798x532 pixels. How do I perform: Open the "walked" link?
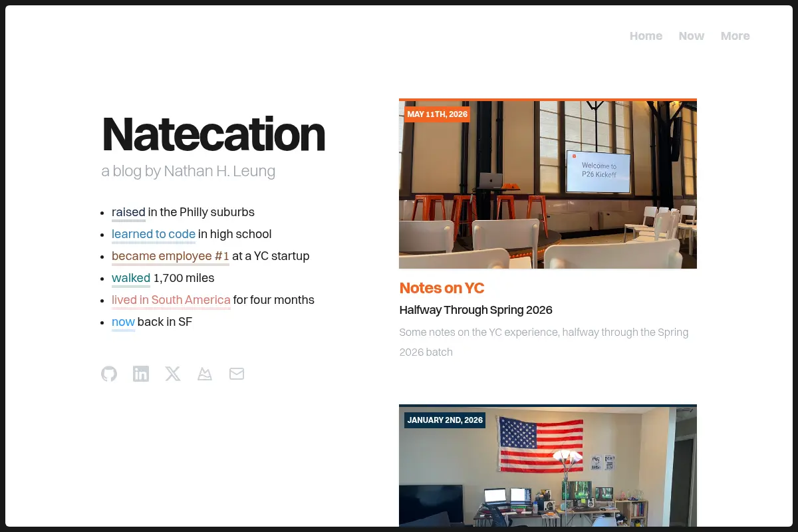coord(131,278)
